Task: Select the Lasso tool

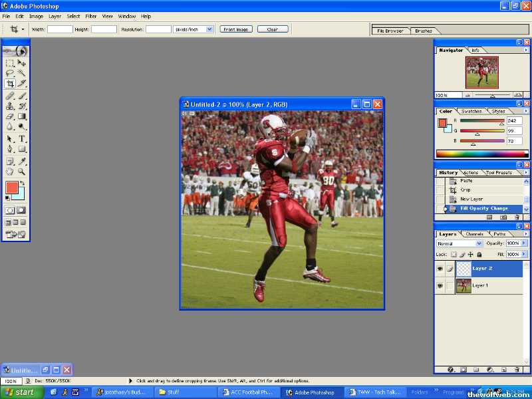Action: [10, 73]
